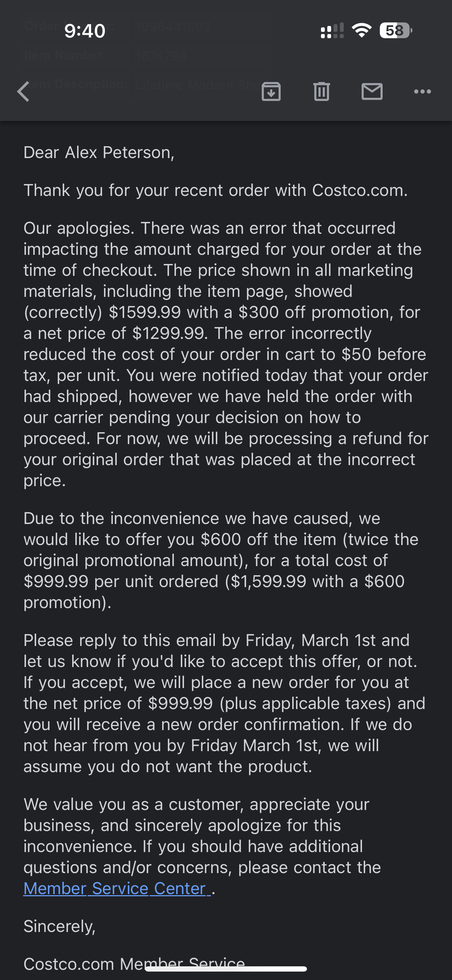Tap the 'We value you as a customer' paragraph
Viewport: 452px width, 980px height.
click(202, 846)
